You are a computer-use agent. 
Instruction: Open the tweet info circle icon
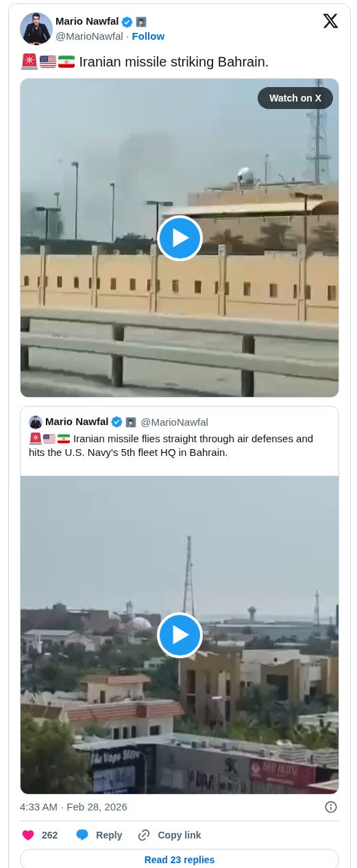tap(330, 807)
